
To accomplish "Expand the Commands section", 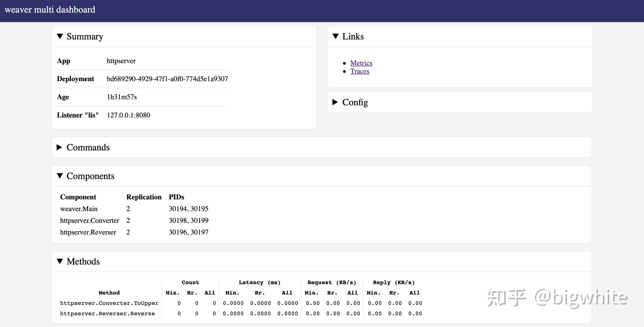I will 59,147.
